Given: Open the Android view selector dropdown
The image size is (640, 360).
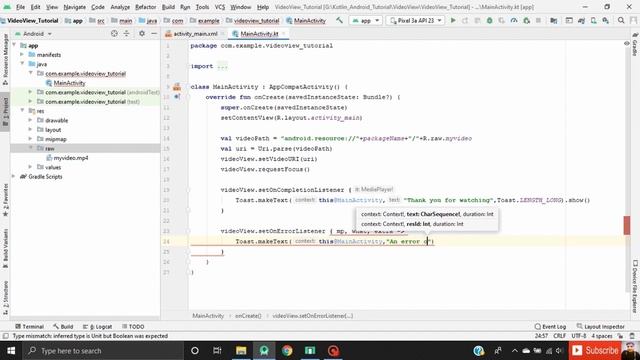Looking at the screenshot, I should point(33,34).
